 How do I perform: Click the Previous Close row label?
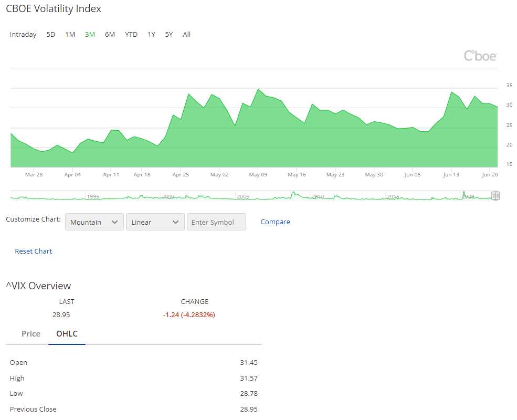(x=33, y=409)
